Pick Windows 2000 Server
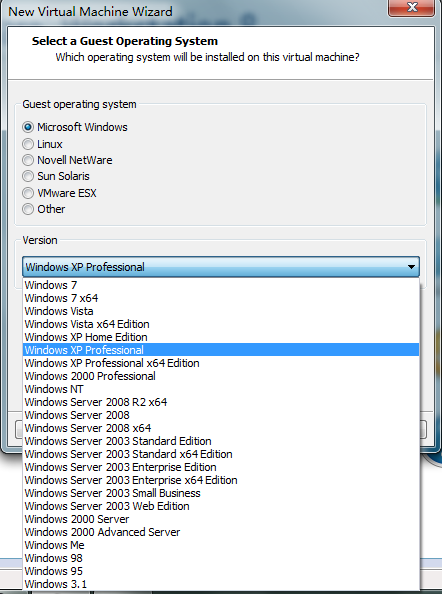The height and width of the screenshot is (594, 442). 221,519
